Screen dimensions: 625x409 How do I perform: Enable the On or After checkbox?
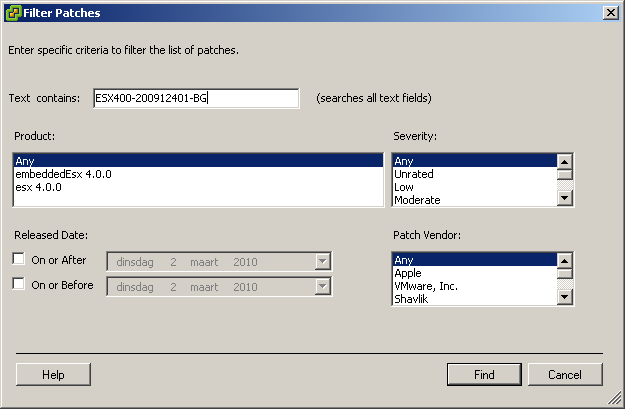(x=20, y=260)
